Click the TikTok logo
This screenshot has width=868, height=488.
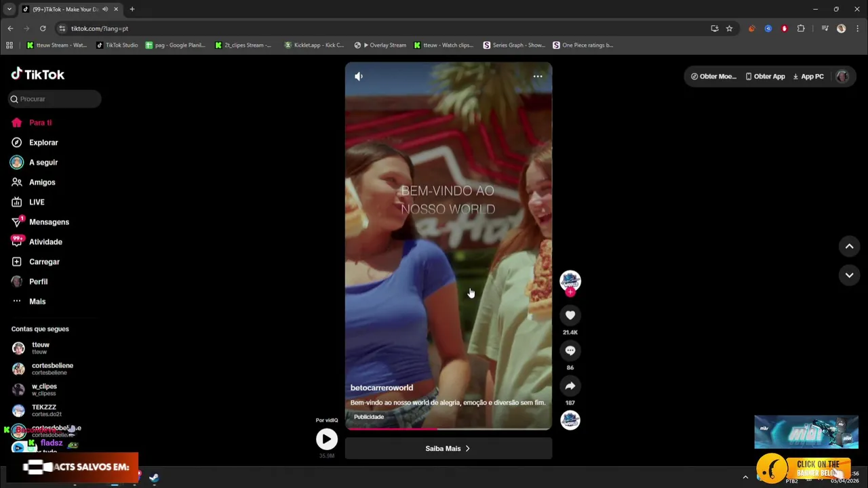[x=38, y=75]
